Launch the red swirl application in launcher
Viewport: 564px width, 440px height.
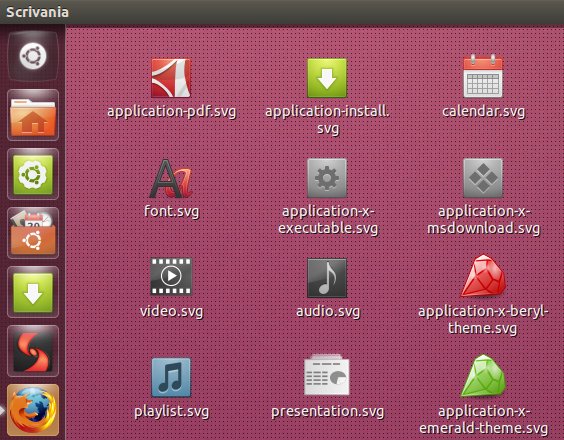(33, 351)
